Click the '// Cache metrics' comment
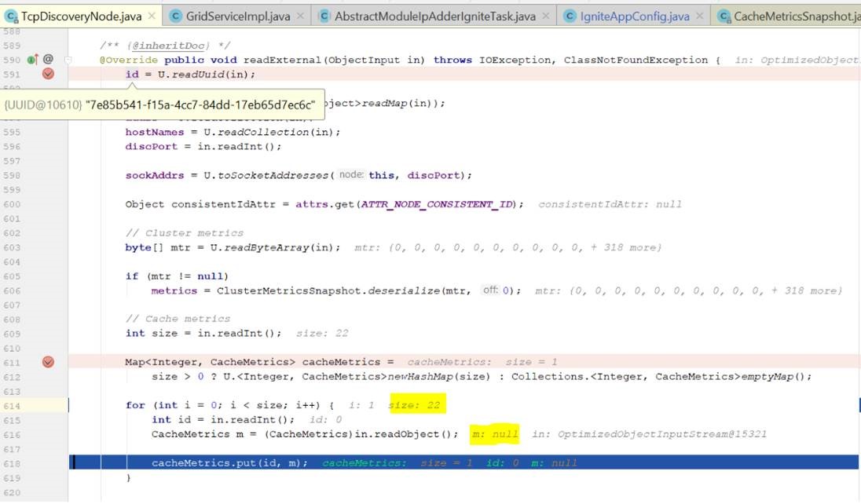This screenshot has width=861, height=504. click(x=178, y=319)
